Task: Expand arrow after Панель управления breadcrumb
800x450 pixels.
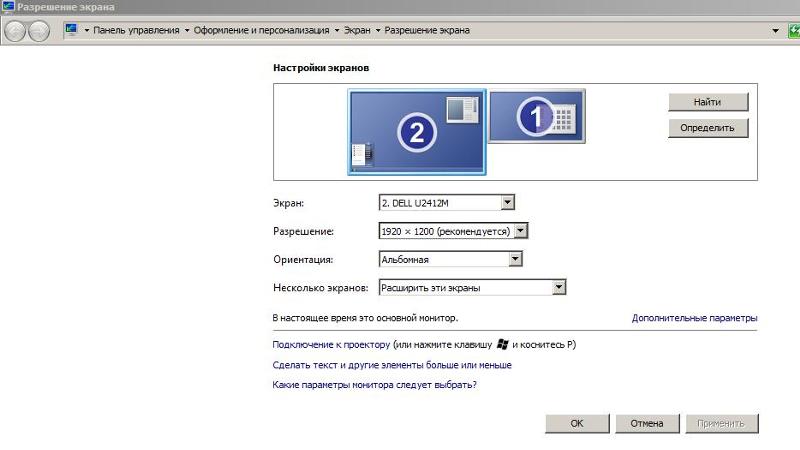Action: pos(187,31)
